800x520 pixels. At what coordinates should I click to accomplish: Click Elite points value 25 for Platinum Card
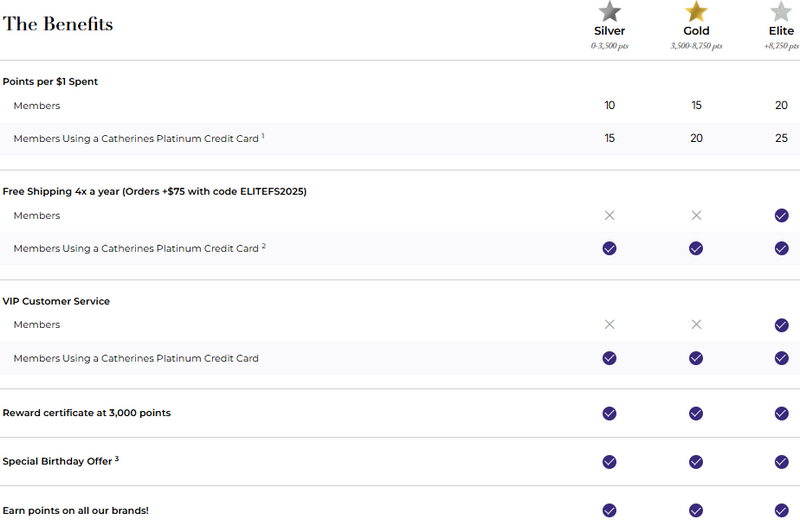pyautogui.click(x=781, y=138)
